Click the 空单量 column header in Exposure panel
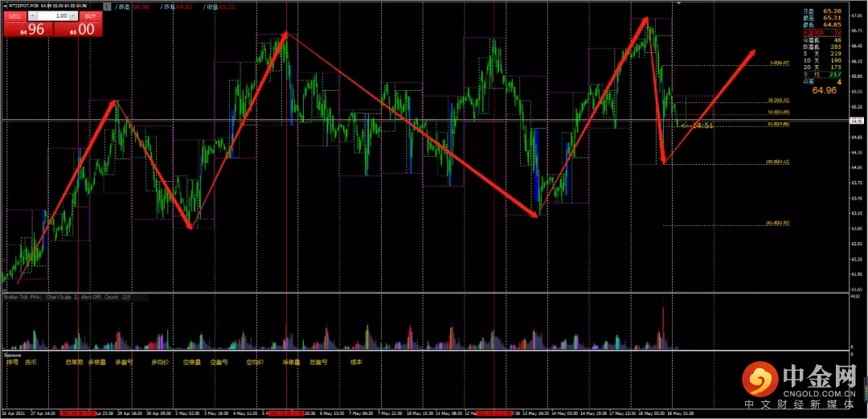Viewport: 868px width, 419px height. pyautogui.click(x=191, y=362)
